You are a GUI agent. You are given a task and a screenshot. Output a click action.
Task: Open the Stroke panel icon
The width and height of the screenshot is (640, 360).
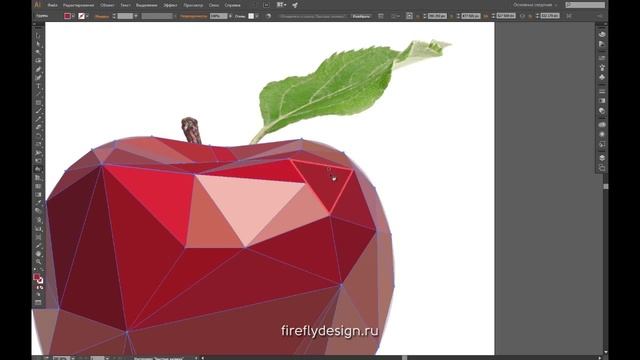pos(602,91)
